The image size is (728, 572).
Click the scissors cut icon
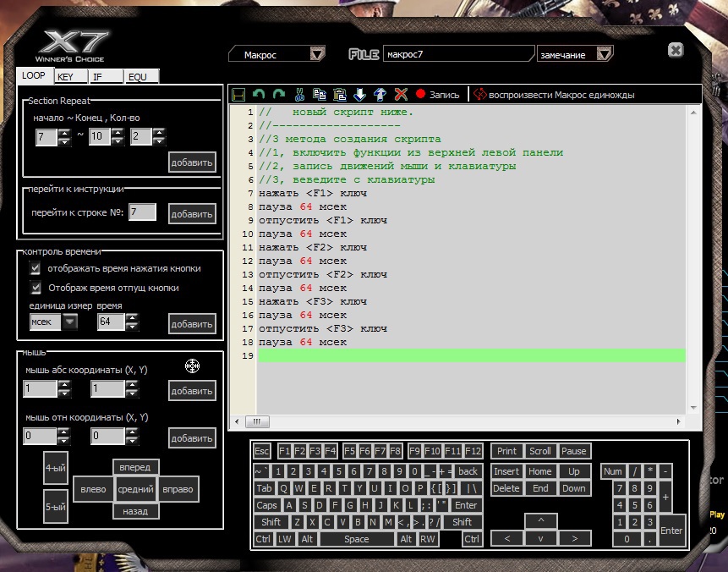pos(299,95)
